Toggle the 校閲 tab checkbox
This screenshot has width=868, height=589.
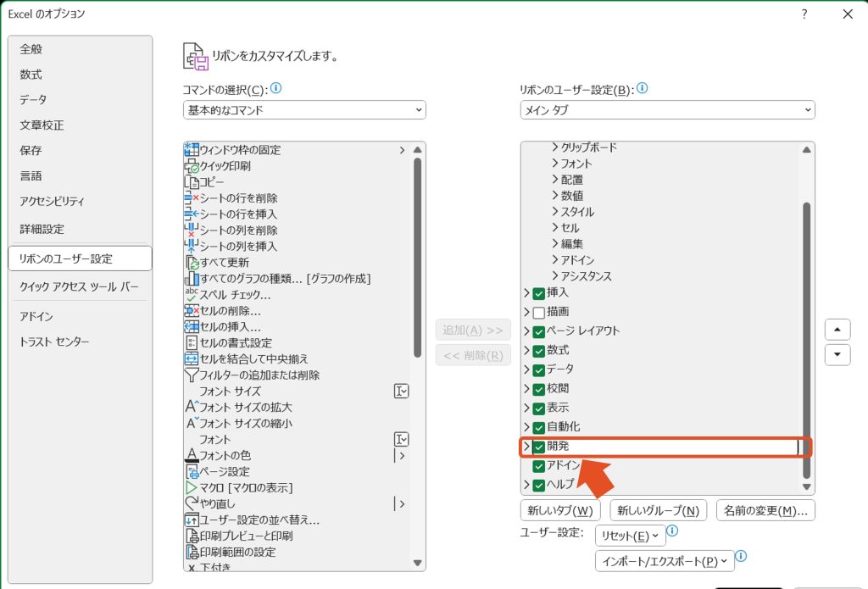(x=538, y=389)
